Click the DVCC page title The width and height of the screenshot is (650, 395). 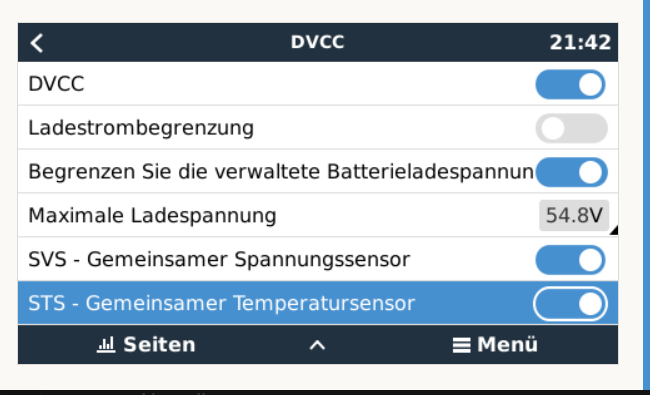pos(317,42)
